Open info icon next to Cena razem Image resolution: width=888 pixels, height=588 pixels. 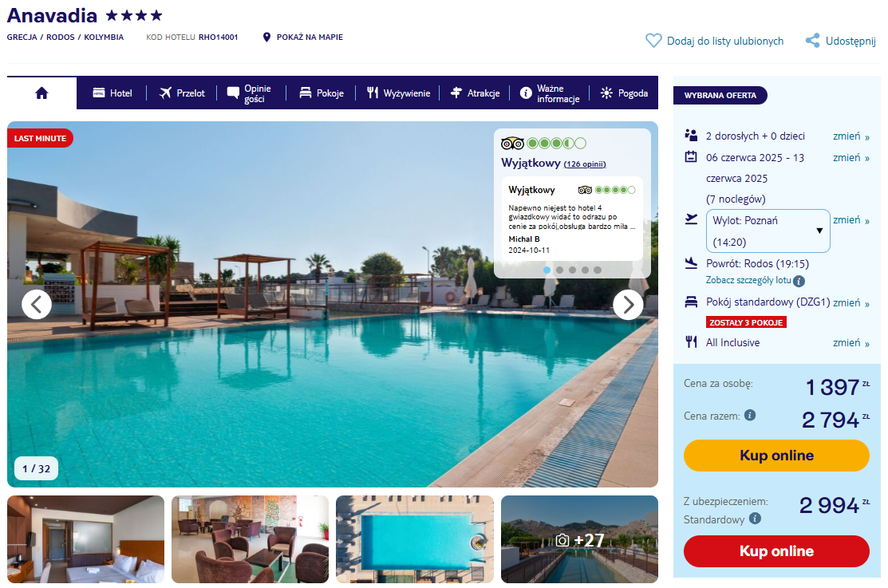750,415
